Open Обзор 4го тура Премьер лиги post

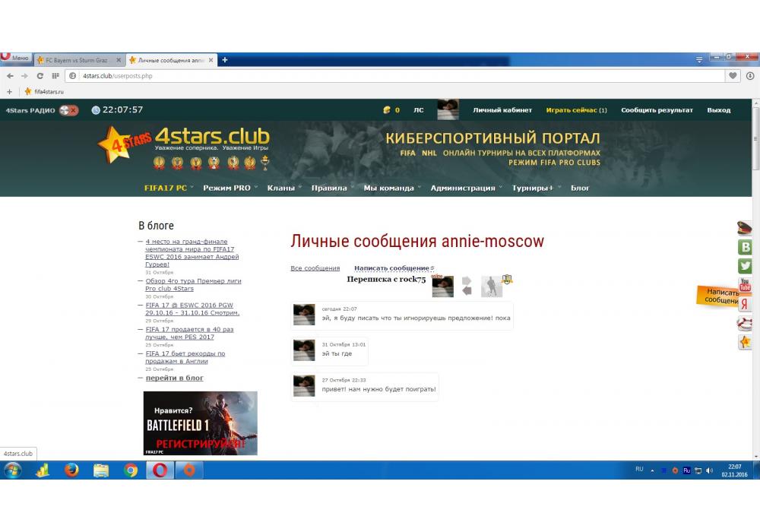[193, 284]
